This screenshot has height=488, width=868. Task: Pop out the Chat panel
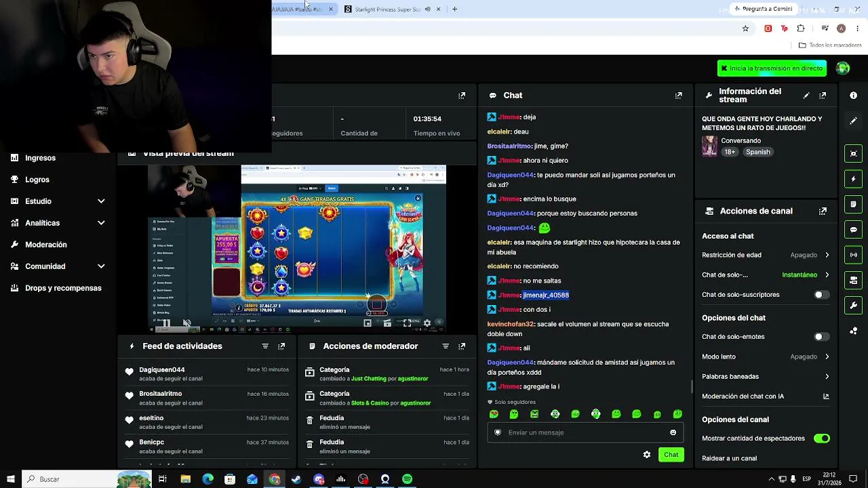click(x=678, y=96)
